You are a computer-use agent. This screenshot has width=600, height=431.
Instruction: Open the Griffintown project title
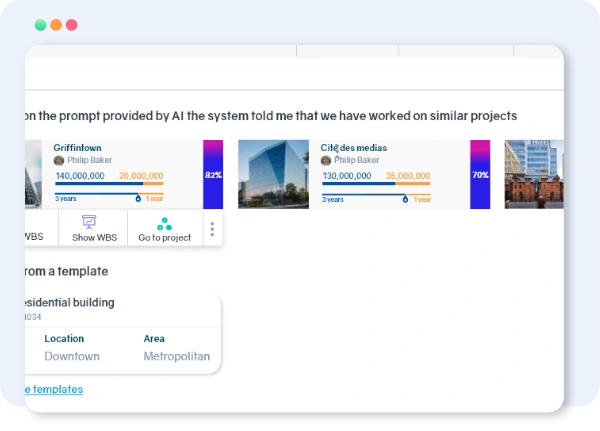coord(79,148)
